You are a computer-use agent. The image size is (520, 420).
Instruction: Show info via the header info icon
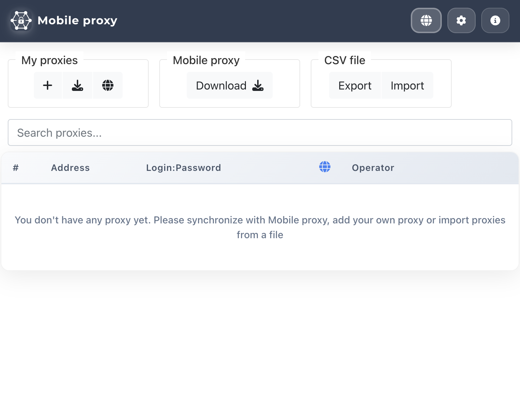[495, 20]
